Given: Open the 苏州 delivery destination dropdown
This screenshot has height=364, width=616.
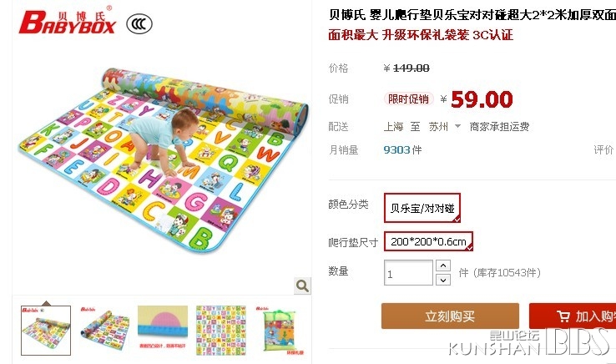Looking at the screenshot, I should 438,127.
